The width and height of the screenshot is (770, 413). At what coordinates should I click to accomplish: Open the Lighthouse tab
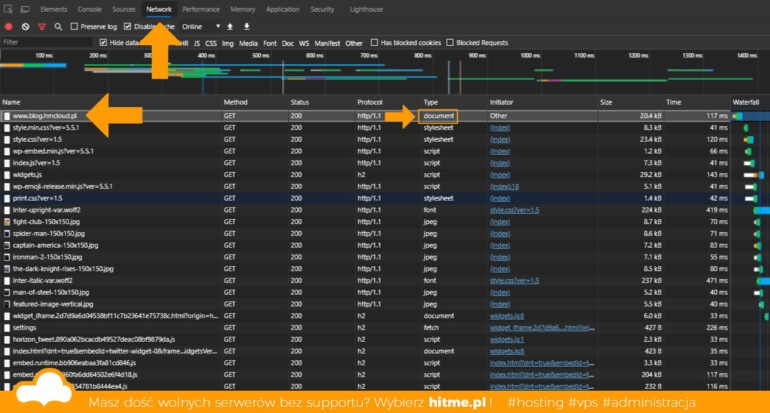coord(366,9)
